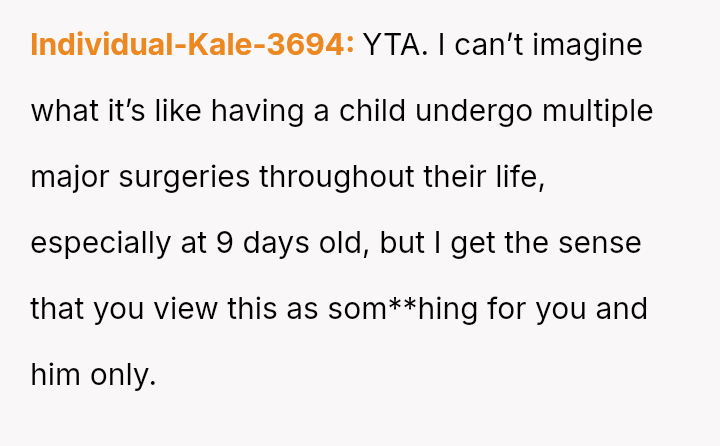Click the username Individual-Kale-3694
Screen dimensions: 720x446
click(x=192, y=45)
